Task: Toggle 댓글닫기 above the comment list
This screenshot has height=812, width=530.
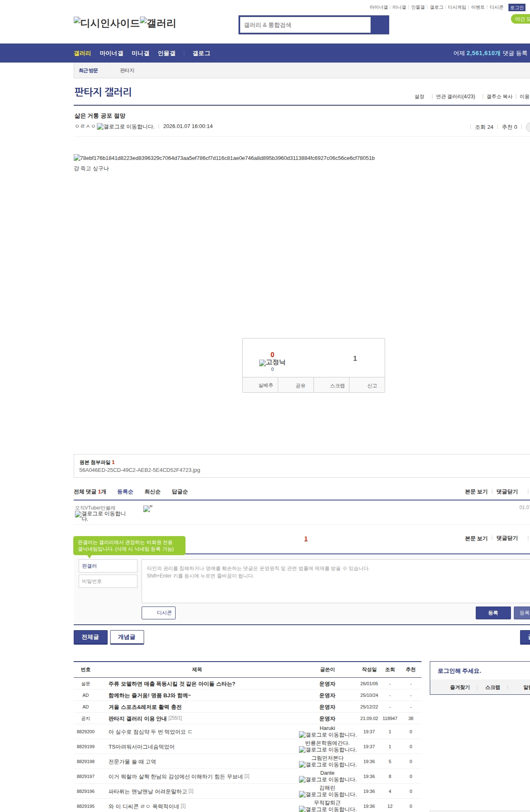Action: pos(507,492)
